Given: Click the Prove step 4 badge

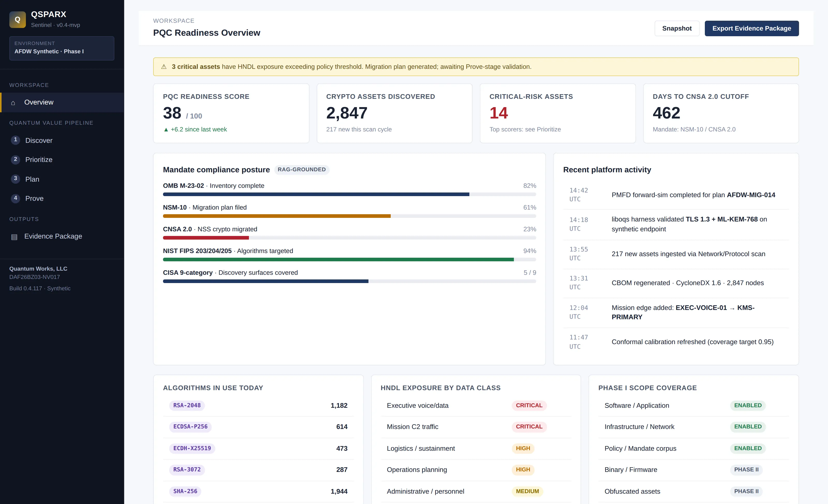Looking at the screenshot, I should [x=16, y=198].
